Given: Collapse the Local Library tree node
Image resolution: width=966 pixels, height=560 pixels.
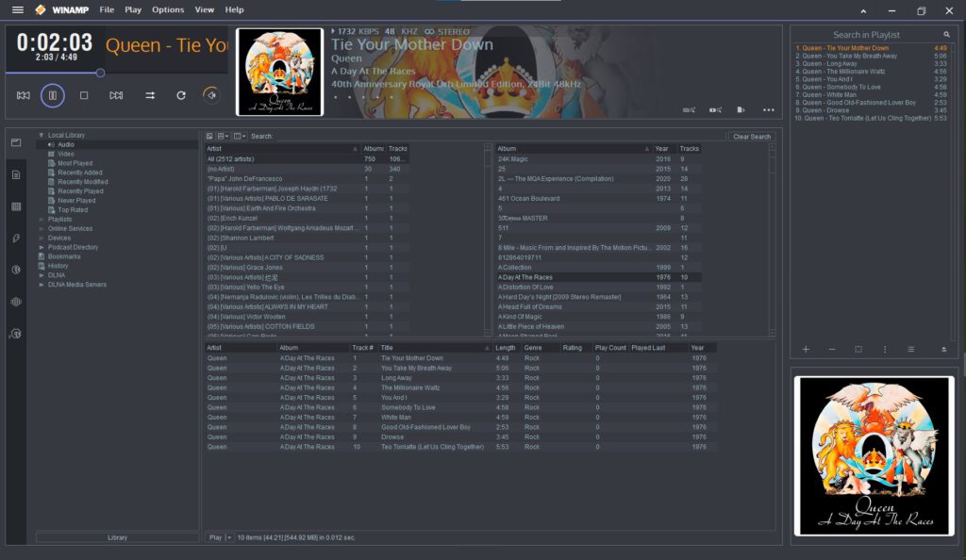Looking at the screenshot, I should (42, 135).
